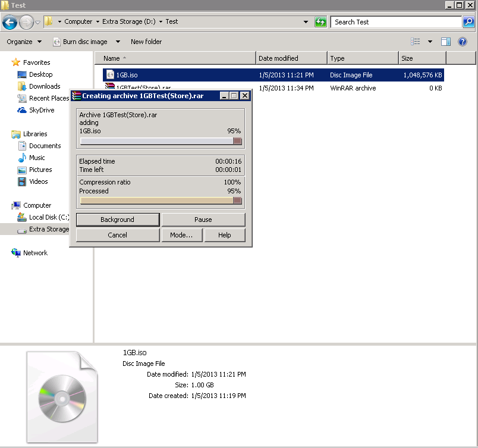Click the Date modified value in the details pane
Image resolution: width=478 pixels, height=448 pixels.
(x=218, y=374)
